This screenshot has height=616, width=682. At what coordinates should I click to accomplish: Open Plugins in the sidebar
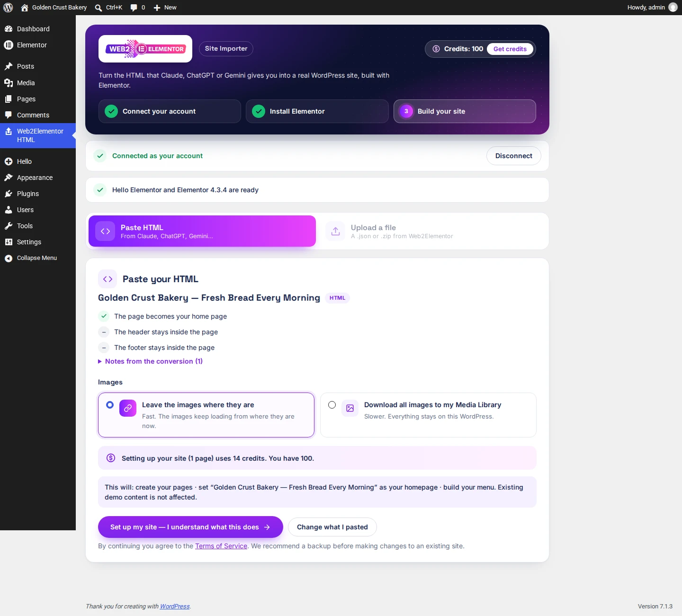pyautogui.click(x=38, y=194)
